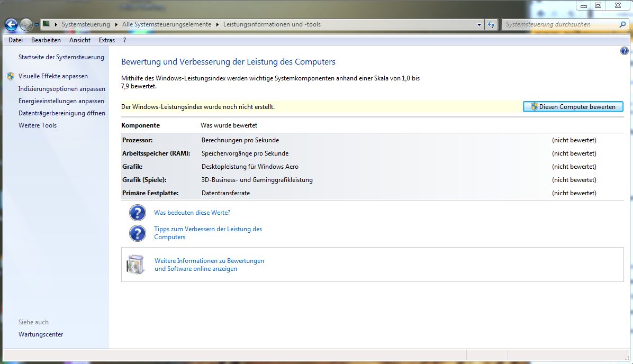Click the Was wurde bewertet column header
Screen dimensions: 633x364
pyautogui.click(x=229, y=125)
